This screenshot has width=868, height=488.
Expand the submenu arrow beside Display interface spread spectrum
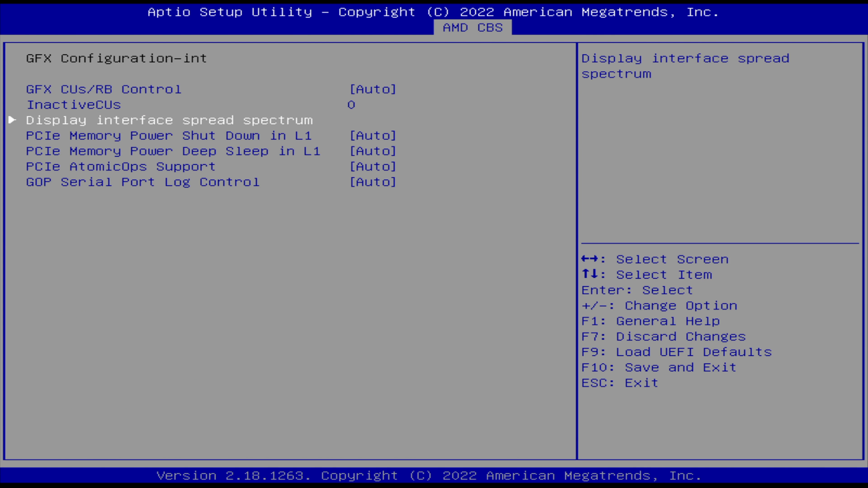12,120
